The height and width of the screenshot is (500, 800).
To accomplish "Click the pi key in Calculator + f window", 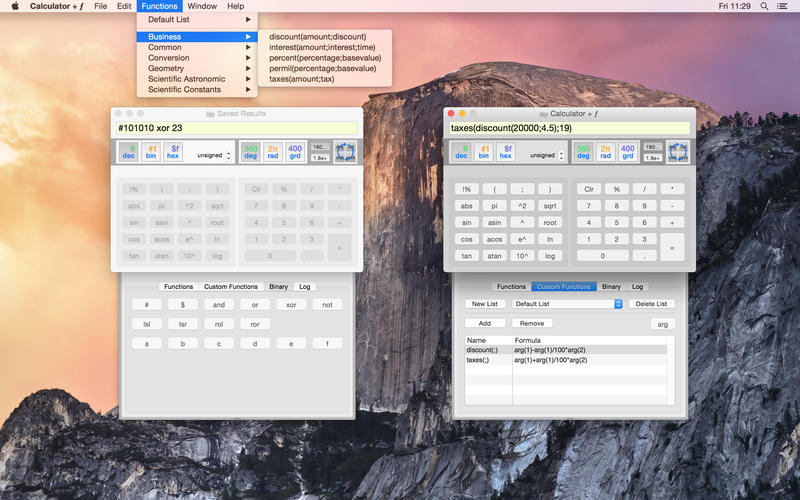I will (494, 206).
